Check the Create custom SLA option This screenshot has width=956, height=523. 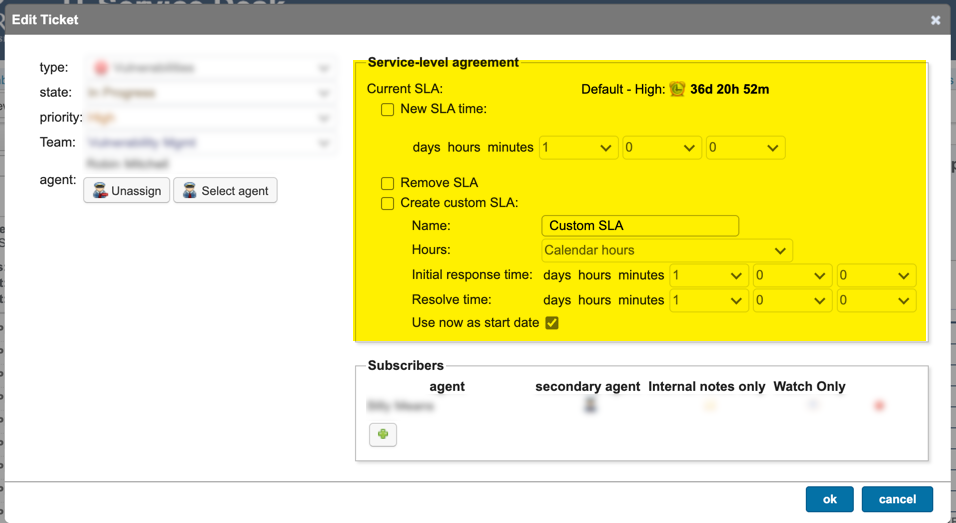387,203
